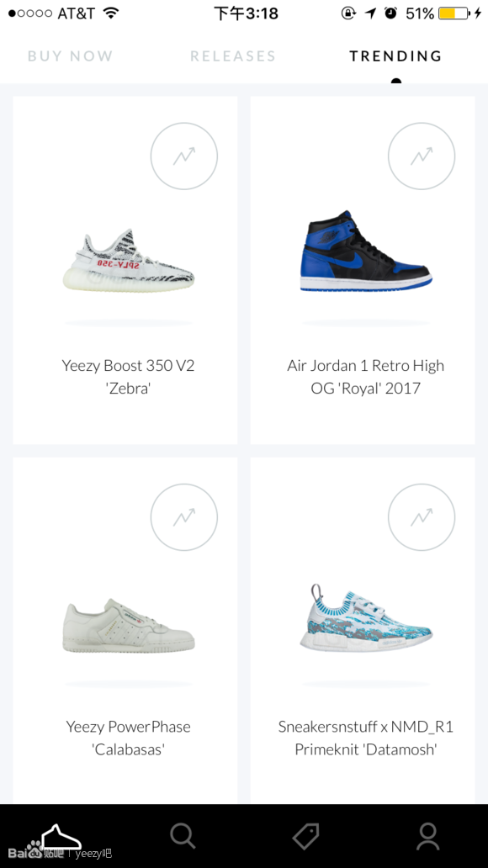Screen dimensions: 488x868
Task: Open the price tag icon in bottom bar
Action: (x=305, y=836)
